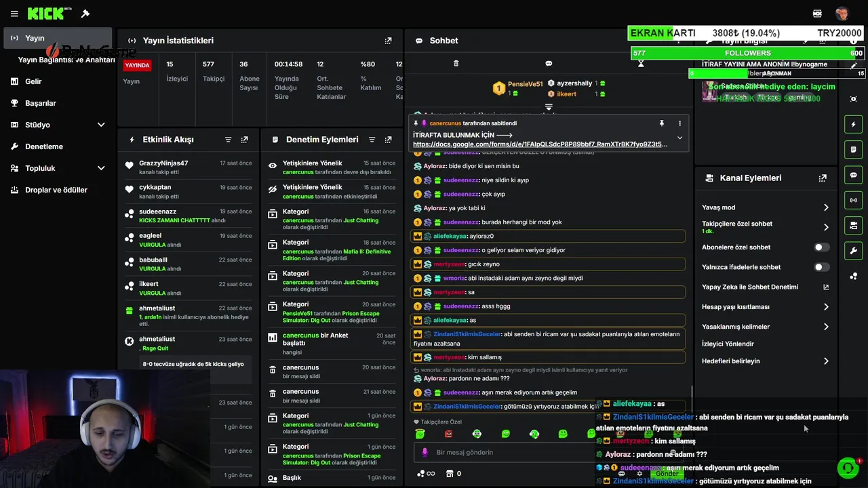
Task: Click the points infinity icon below message box
Action: tap(425, 474)
